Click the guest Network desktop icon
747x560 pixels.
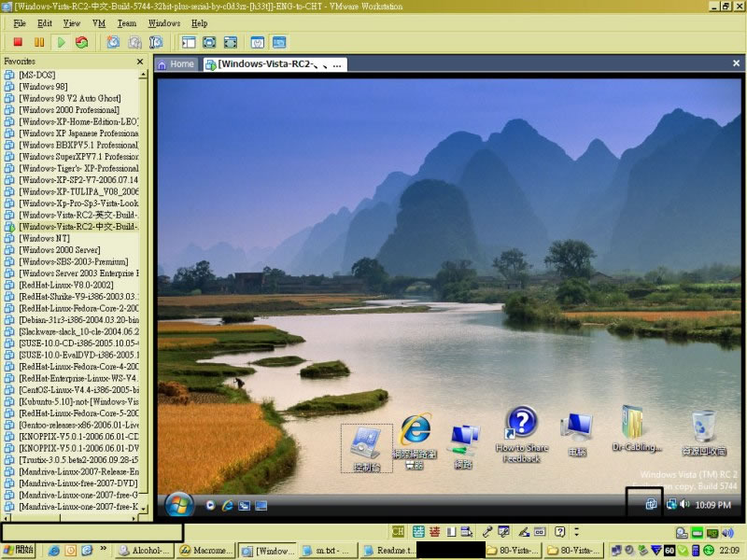click(x=463, y=448)
